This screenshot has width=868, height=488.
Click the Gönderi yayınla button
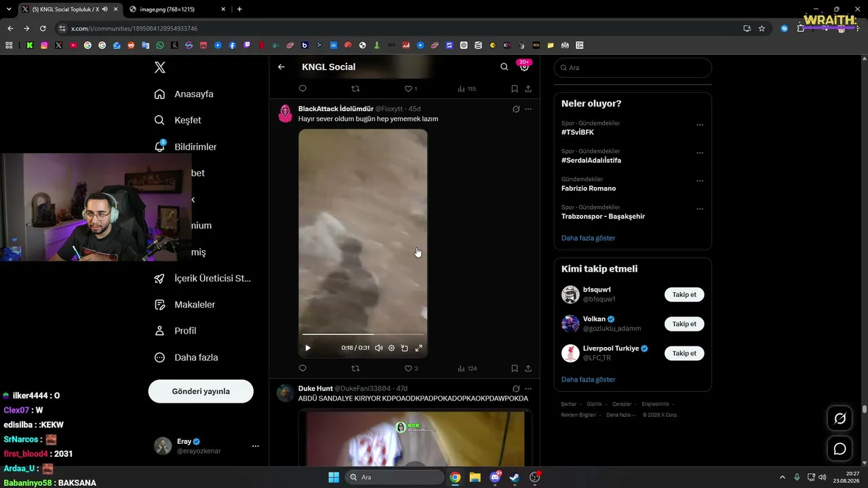(x=201, y=391)
